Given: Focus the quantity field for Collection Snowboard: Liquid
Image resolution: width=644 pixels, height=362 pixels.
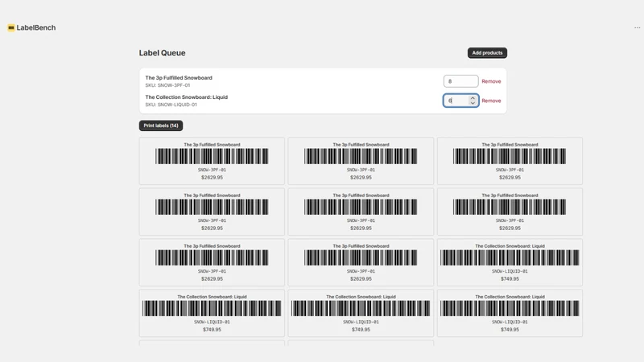Looking at the screenshot, I should 460,101.
